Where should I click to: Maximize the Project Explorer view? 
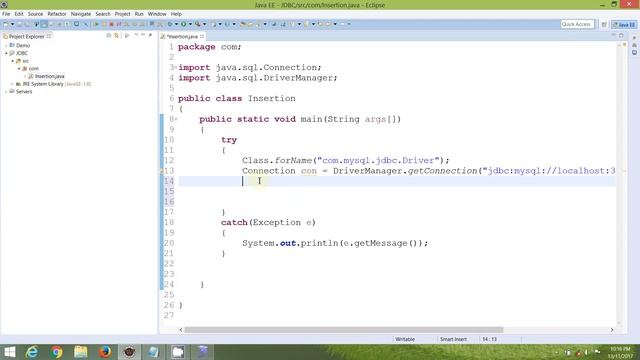(x=150, y=36)
